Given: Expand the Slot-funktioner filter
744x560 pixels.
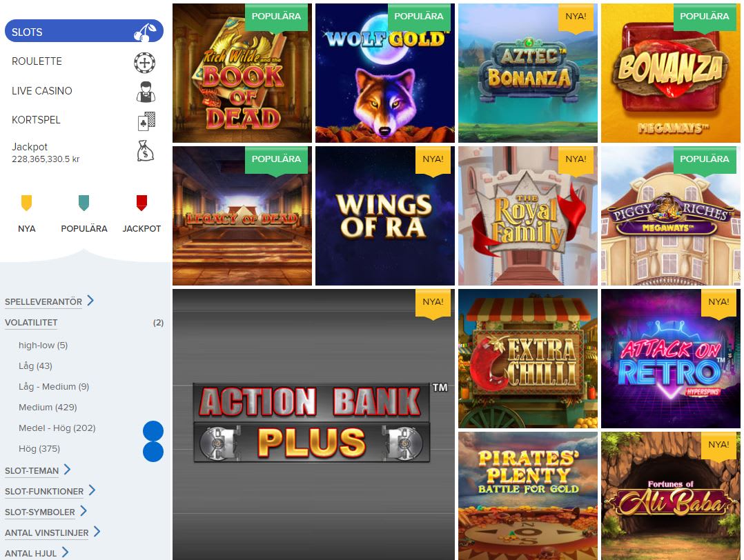Looking at the screenshot, I should click(50, 491).
